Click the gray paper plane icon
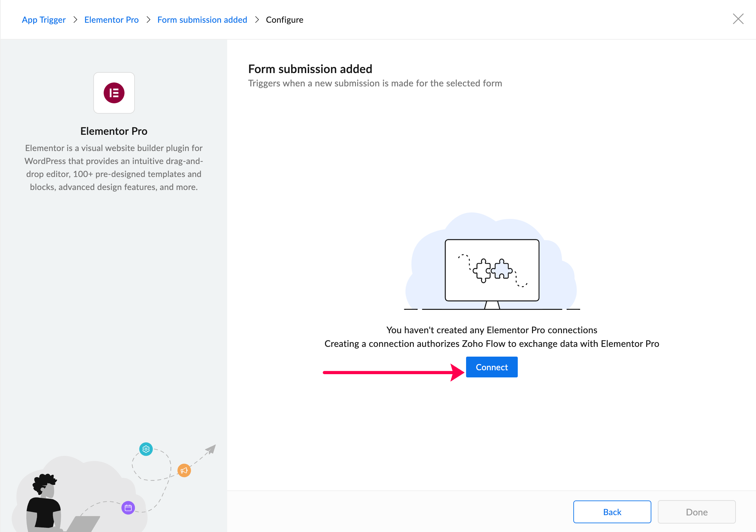Screen dimensions: 756x532 211,449
